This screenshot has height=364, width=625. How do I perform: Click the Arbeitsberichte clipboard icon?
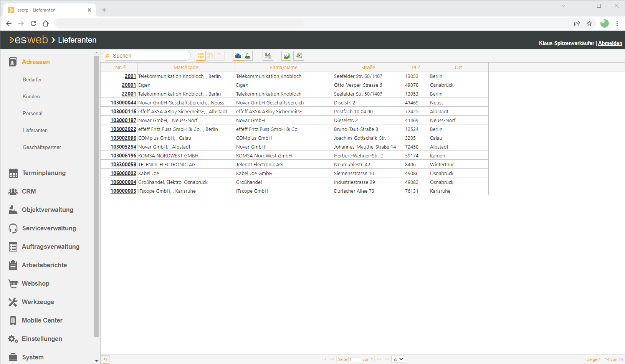[x=13, y=265]
